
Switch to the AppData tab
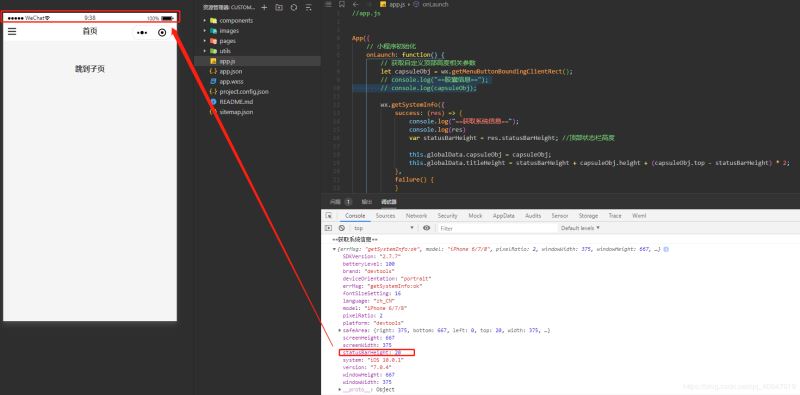click(x=504, y=216)
